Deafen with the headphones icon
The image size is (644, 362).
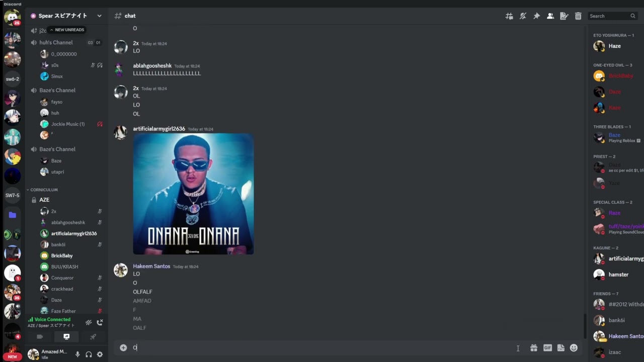tap(89, 354)
